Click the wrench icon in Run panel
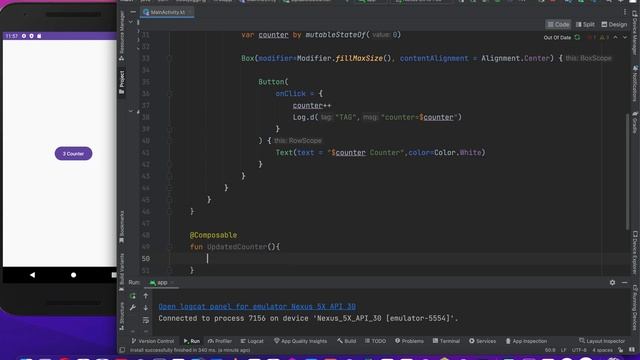The height and width of the screenshot is (360, 640). click(133, 308)
